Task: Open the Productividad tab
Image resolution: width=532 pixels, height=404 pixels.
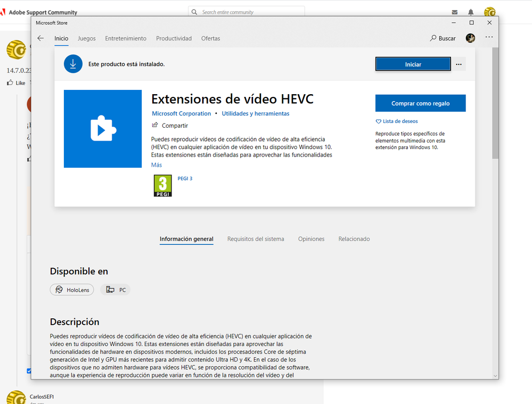Action: coord(174,38)
